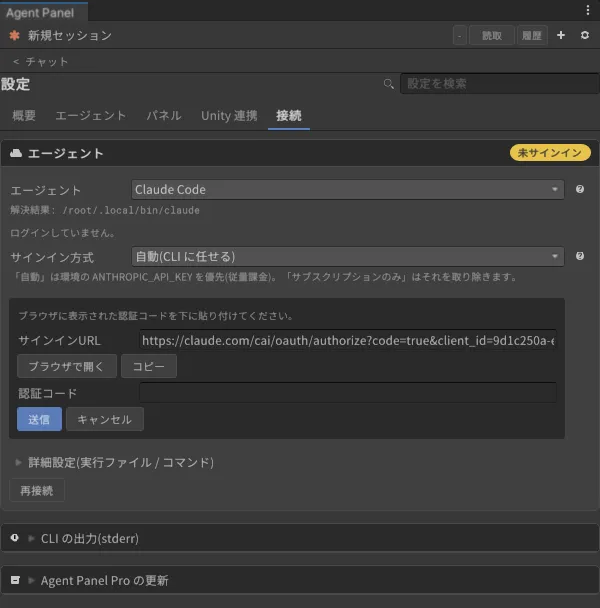
Task: Focus the 設定を検索 search field
Action: tap(500, 84)
